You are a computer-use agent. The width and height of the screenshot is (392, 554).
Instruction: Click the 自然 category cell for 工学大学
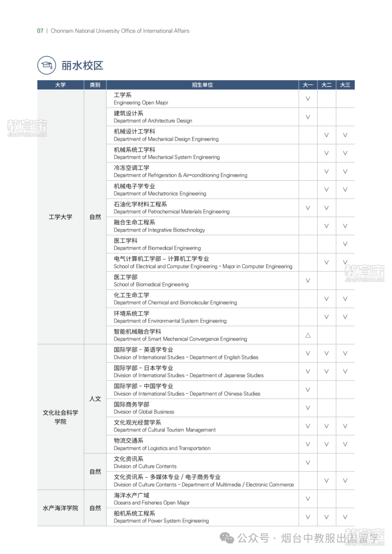(95, 217)
